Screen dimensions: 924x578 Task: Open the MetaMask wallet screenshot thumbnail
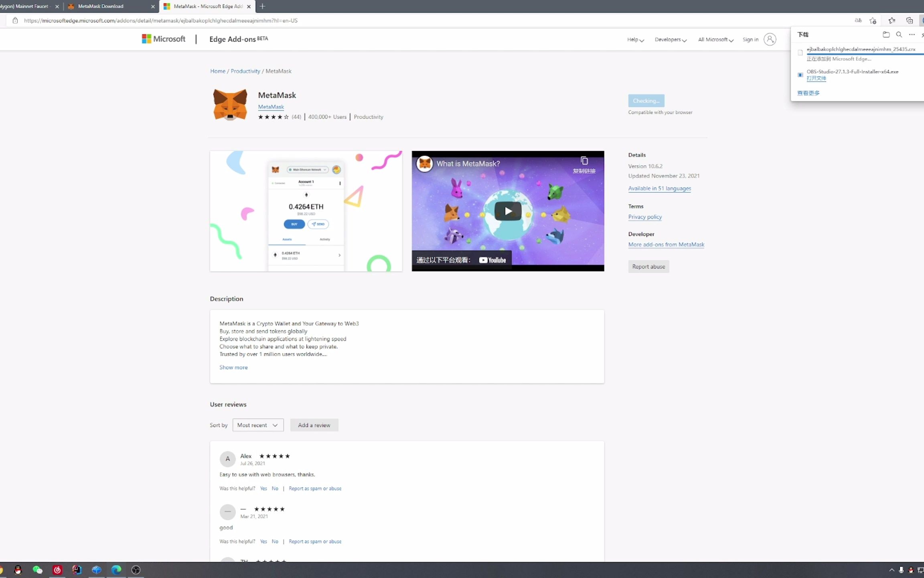(x=306, y=211)
